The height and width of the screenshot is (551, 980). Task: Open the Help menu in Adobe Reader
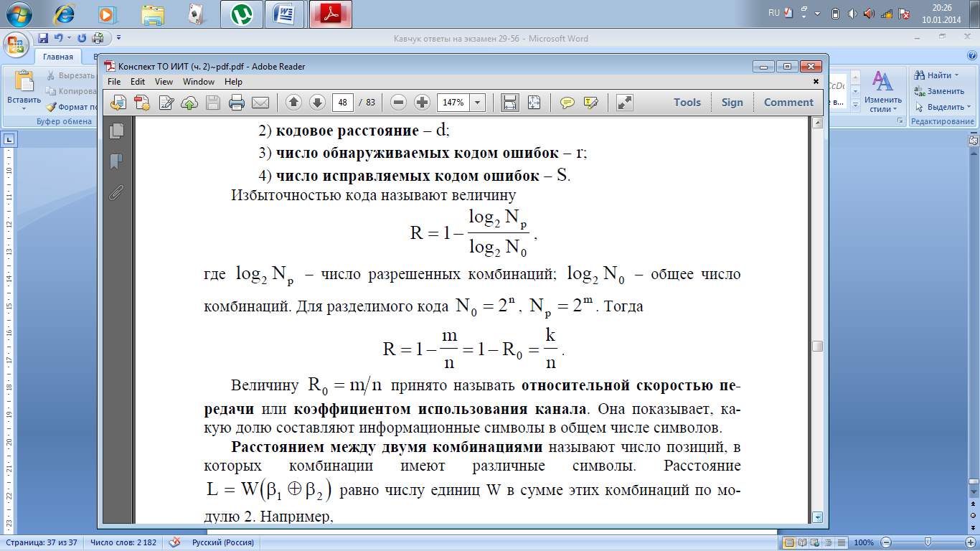tap(233, 82)
